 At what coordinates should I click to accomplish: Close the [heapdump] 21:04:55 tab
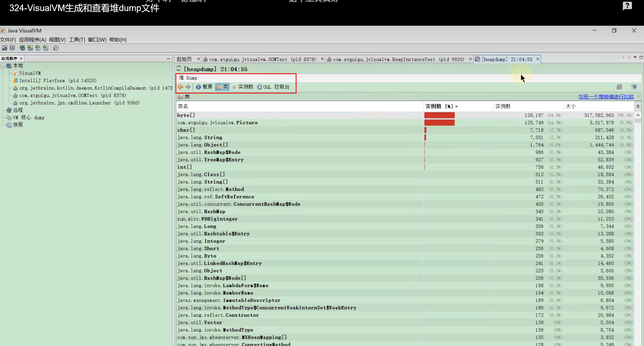tap(538, 59)
